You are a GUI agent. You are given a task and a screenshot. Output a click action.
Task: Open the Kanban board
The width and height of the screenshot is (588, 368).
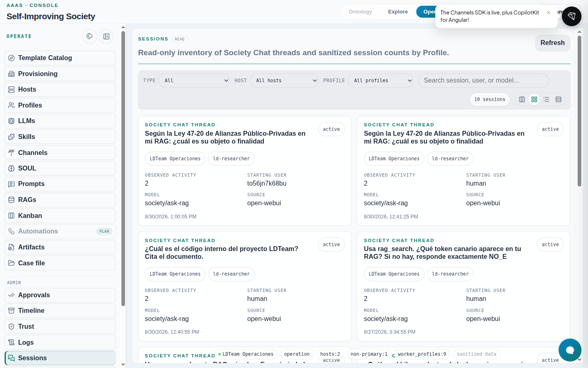(60, 216)
